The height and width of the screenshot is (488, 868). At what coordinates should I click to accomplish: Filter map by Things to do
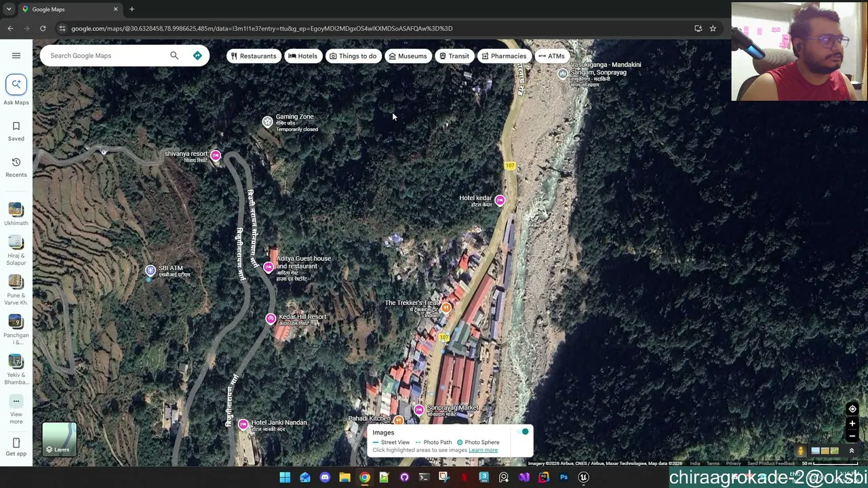(353, 56)
